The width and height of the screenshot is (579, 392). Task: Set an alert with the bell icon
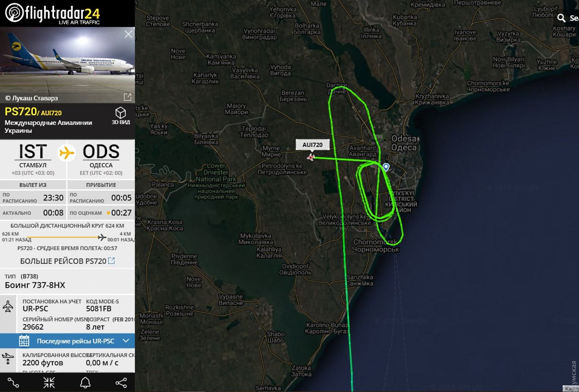85,383
